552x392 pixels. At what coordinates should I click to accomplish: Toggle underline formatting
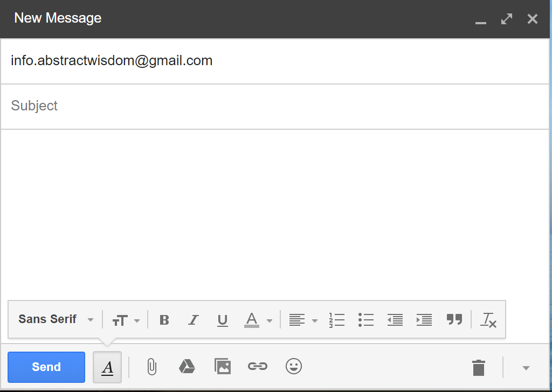point(222,320)
